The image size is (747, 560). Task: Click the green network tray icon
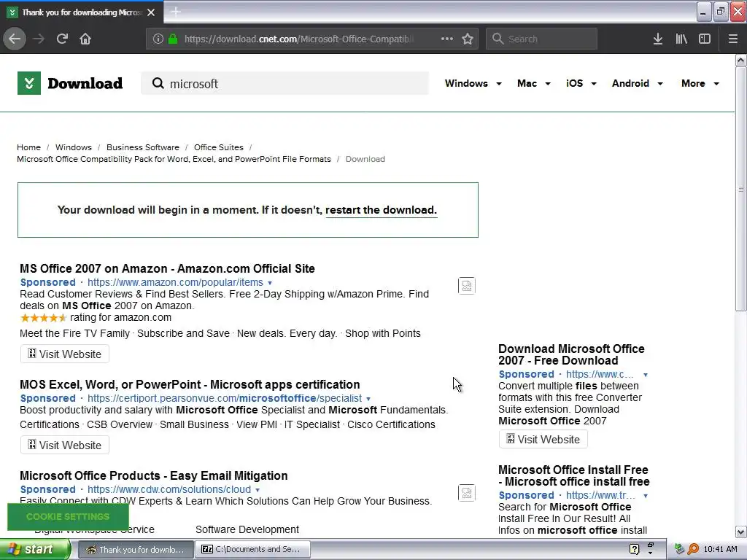(679, 549)
